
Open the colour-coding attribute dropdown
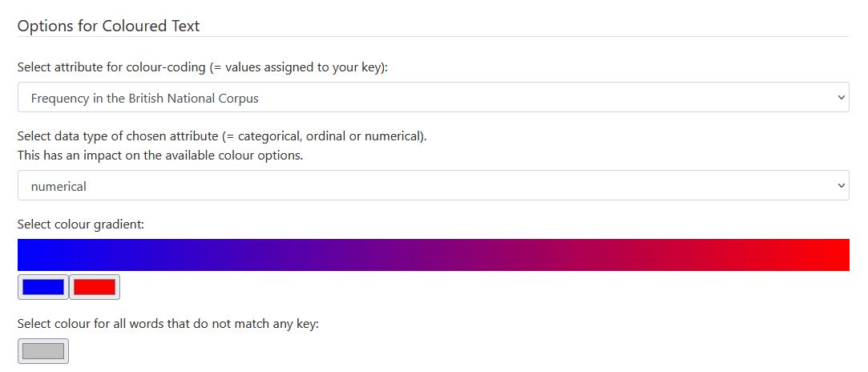click(x=433, y=98)
